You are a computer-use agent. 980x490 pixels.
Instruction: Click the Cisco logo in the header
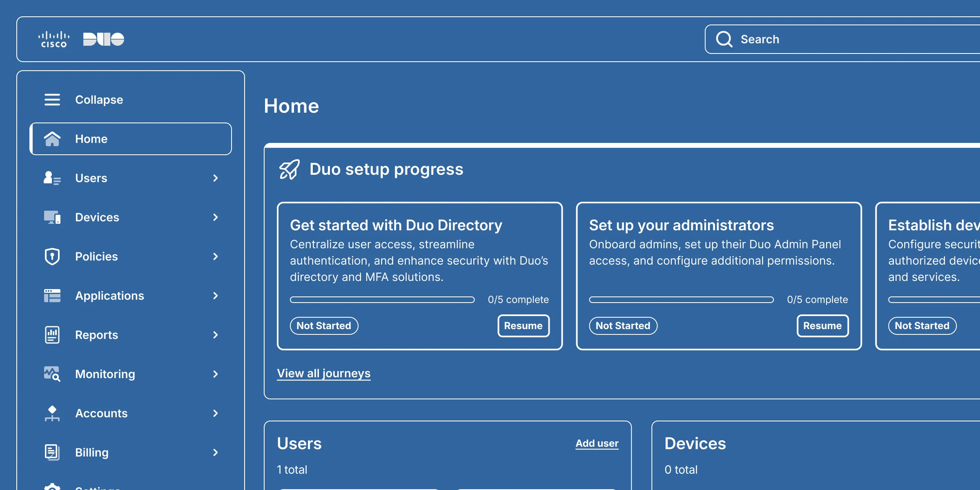click(x=54, y=39)
